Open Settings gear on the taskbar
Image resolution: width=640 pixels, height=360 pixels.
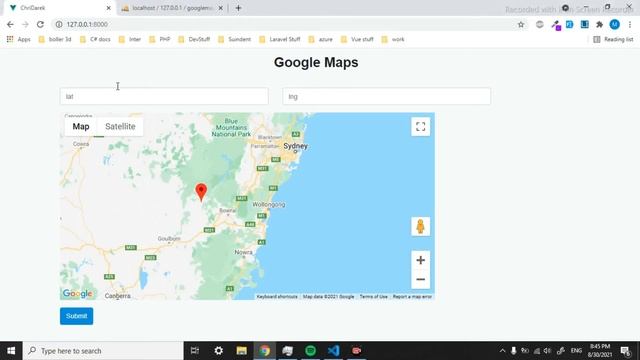[218, 351]
